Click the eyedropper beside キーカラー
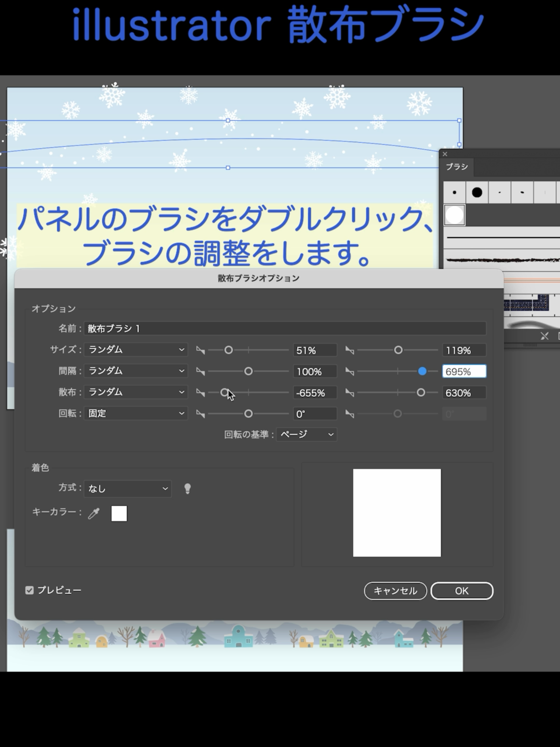560x747 pixels. 94,514
